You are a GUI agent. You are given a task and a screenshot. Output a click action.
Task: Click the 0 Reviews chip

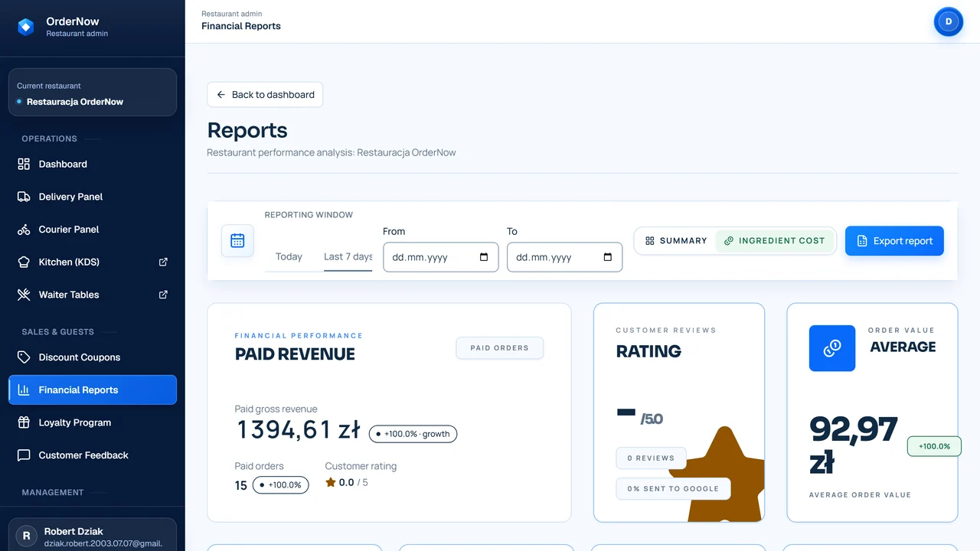[652, 458]
